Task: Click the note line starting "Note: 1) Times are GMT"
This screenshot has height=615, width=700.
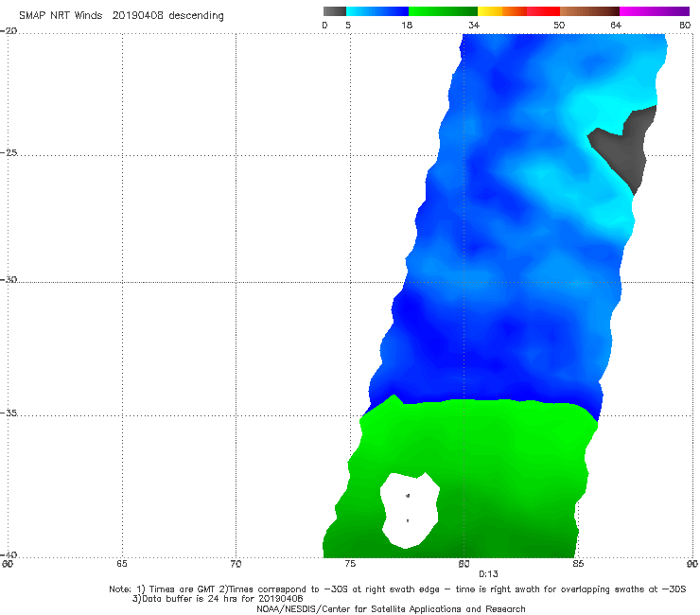Action: pos(397,589)
